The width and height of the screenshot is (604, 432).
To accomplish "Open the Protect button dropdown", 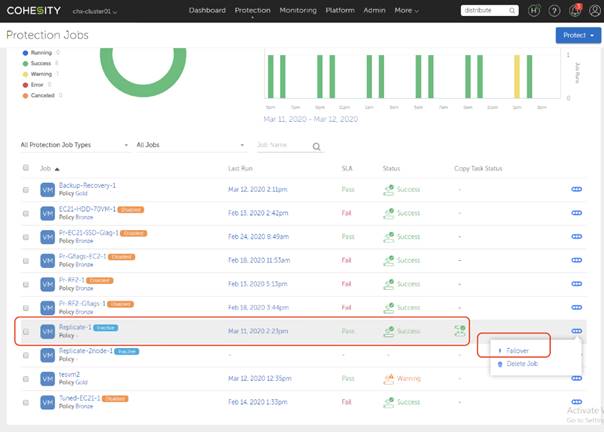I will point(578,35).
